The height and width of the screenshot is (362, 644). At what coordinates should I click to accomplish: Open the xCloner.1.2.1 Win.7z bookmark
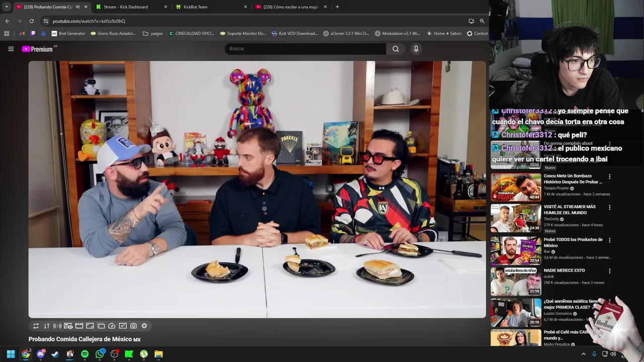(347, 34)
